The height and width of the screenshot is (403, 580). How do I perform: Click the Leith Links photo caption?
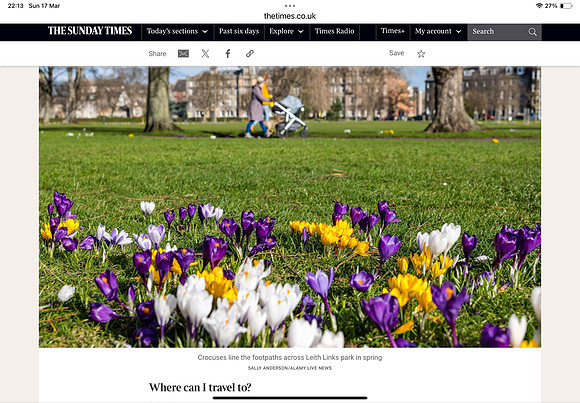click(290, 357)
